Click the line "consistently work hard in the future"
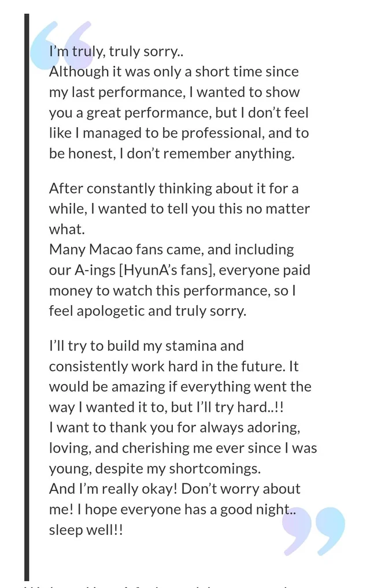The height and width of the screenshot is (588, 370). 173,366
